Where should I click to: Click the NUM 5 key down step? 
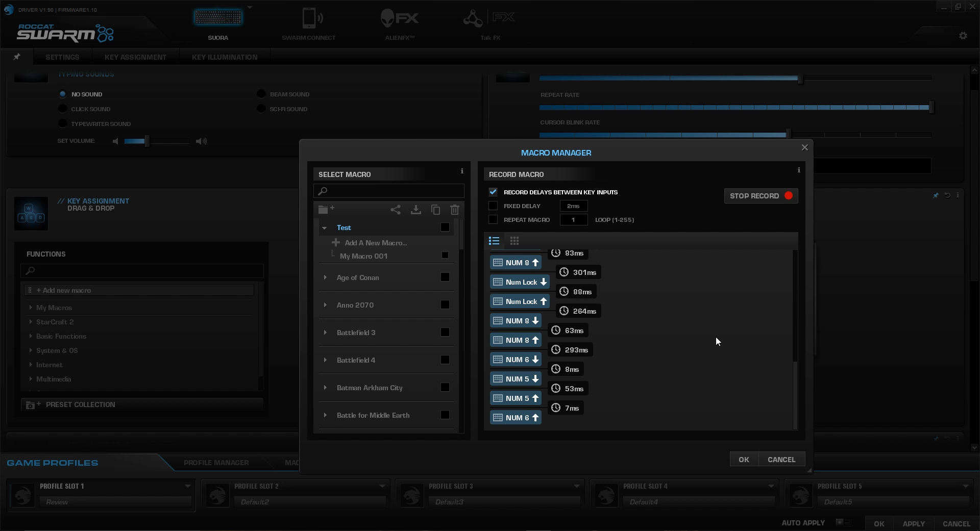point(516,379)
